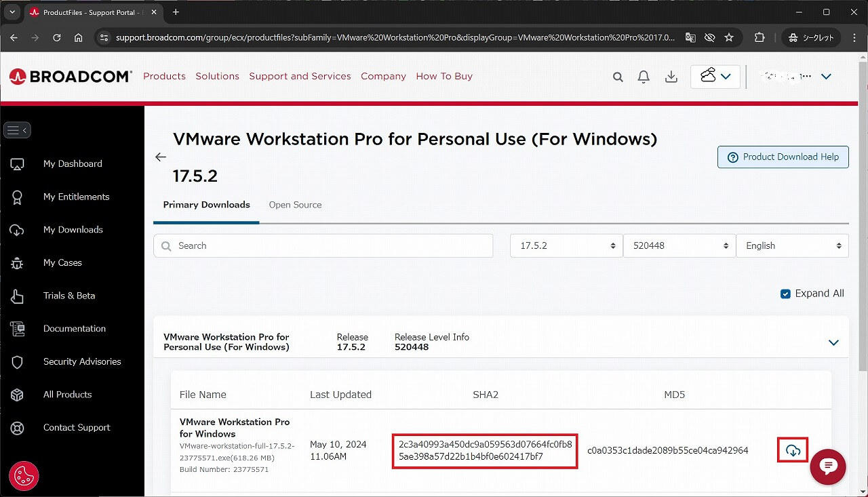Open the Solutions menu
Screen dimensions: 868x497
point(217,77)
